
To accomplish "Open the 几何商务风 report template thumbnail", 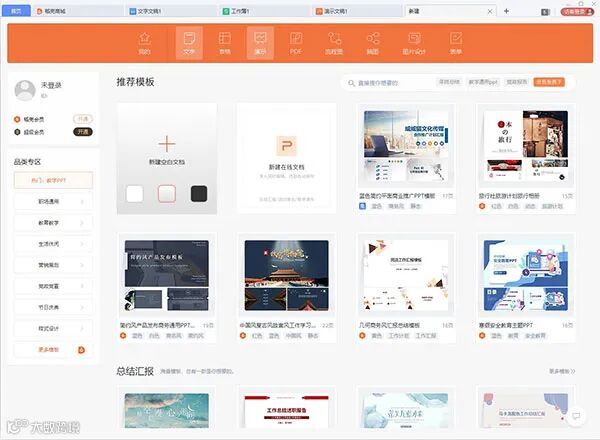I will [x=406, y=275].
